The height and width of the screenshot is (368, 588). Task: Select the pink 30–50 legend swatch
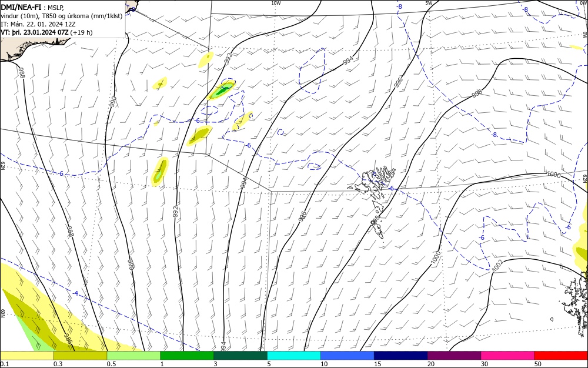[x=507, y=356]
